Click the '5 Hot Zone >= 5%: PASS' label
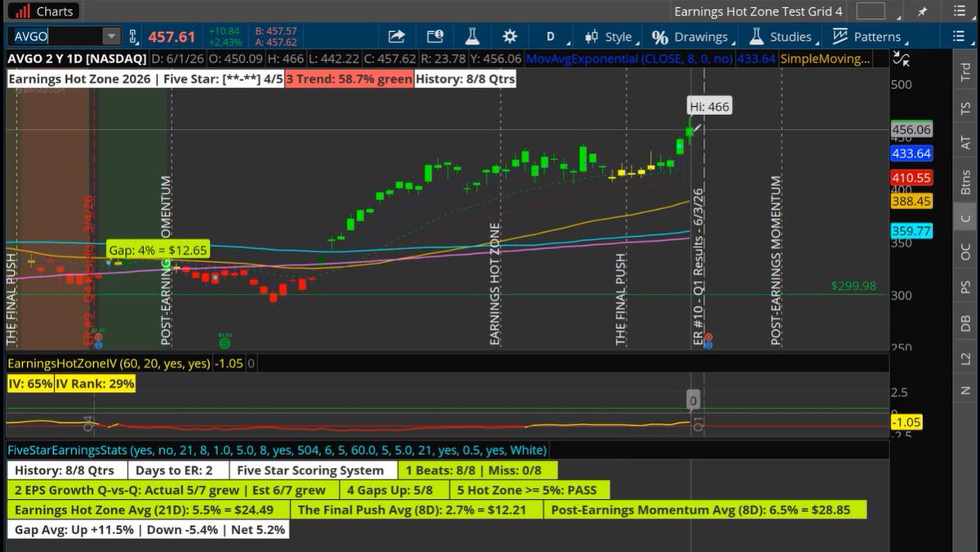Screen dimensions: 980x552 (529, 490)
